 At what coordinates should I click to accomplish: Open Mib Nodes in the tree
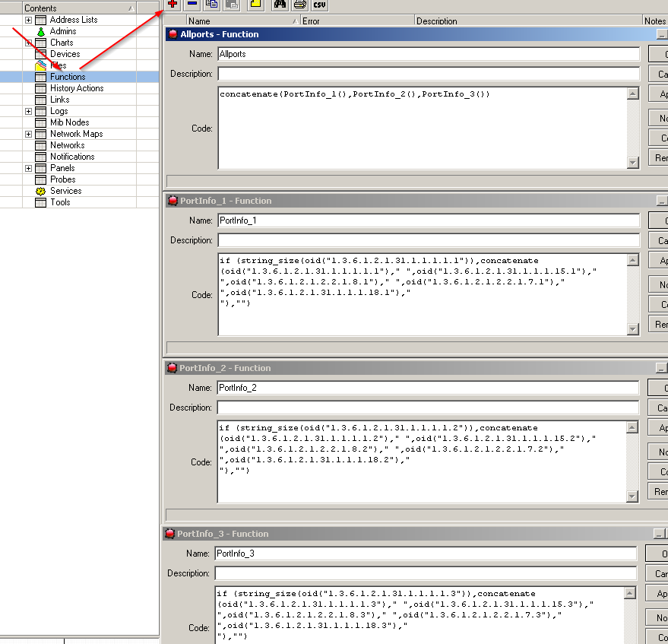(x=69, y=122)
